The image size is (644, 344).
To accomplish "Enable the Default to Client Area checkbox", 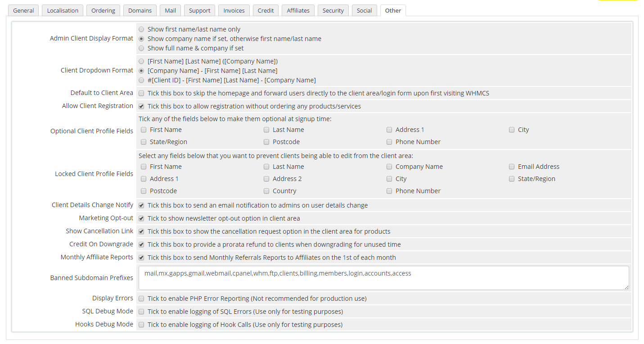I will (142, 94).
